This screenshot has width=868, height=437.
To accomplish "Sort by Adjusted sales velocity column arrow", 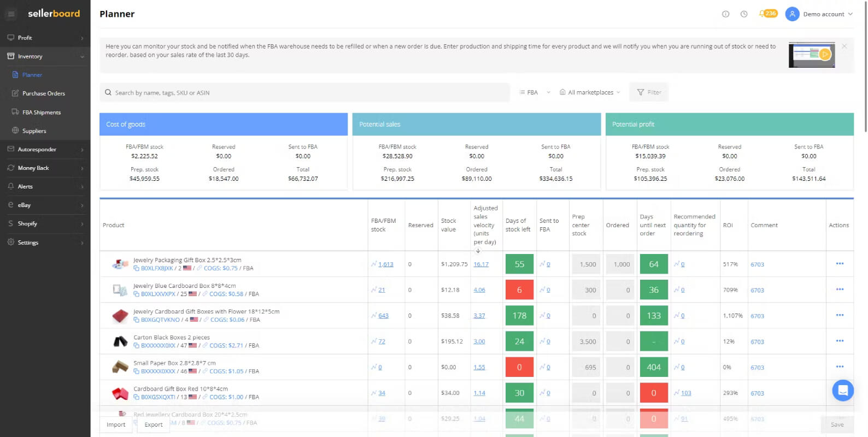I will [x=478, y=251].
